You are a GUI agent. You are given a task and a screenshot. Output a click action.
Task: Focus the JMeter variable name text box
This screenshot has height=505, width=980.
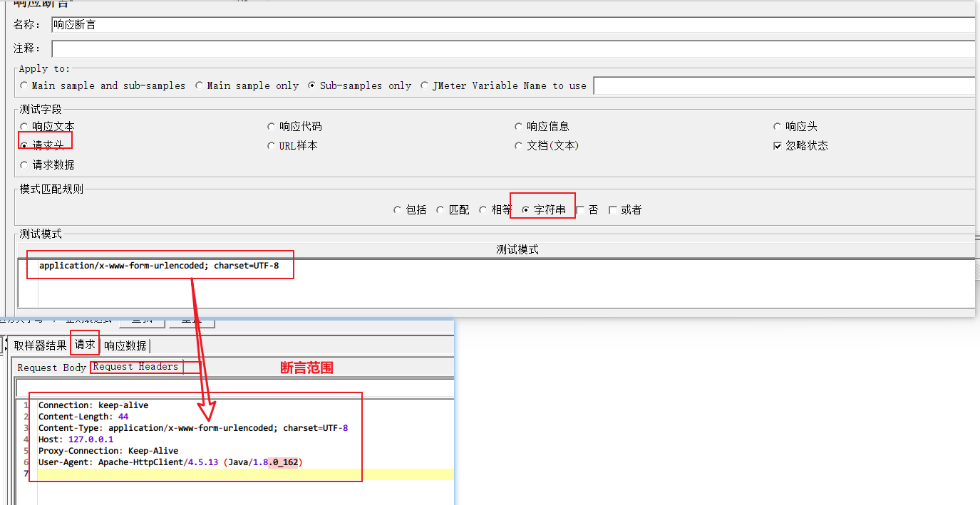click(784, 85)
